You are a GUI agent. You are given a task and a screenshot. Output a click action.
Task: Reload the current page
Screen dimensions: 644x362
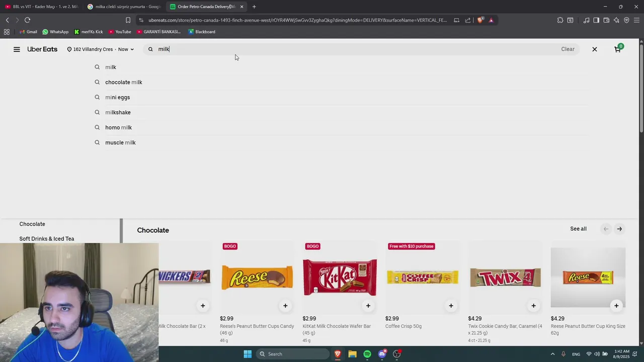[27, 20]
